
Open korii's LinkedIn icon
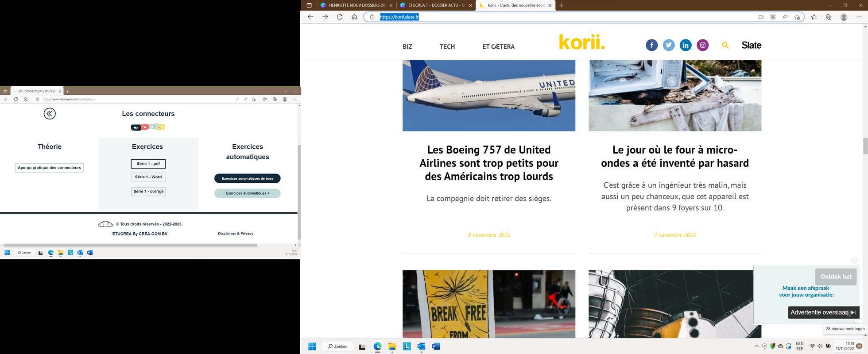click(x=686, y=45)
